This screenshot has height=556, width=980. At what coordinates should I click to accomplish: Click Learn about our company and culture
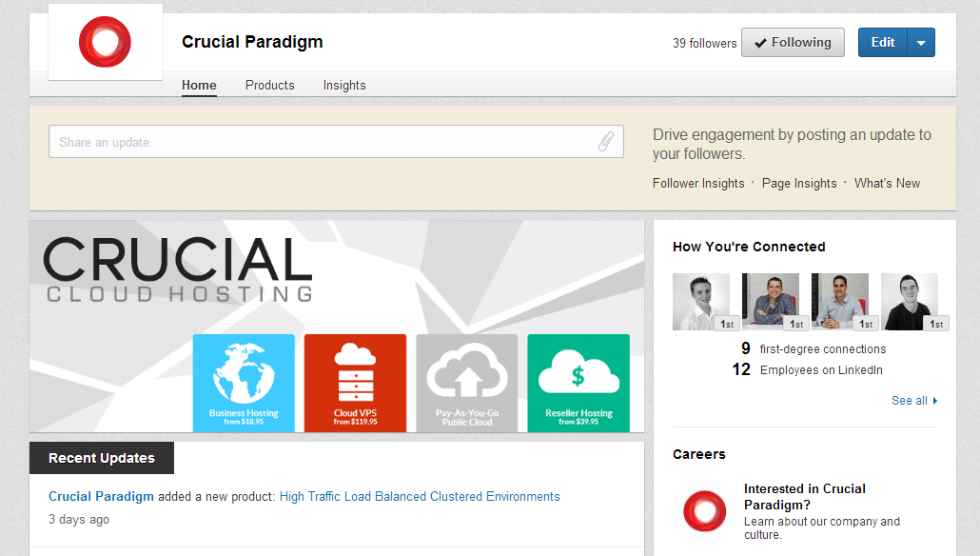tap(822, 527)
